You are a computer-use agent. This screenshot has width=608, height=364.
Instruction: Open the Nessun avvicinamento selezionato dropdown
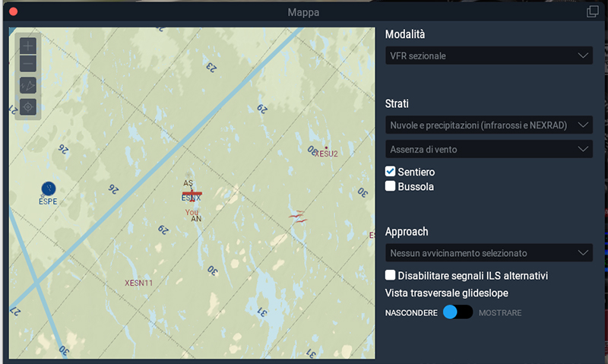point(489,253)
